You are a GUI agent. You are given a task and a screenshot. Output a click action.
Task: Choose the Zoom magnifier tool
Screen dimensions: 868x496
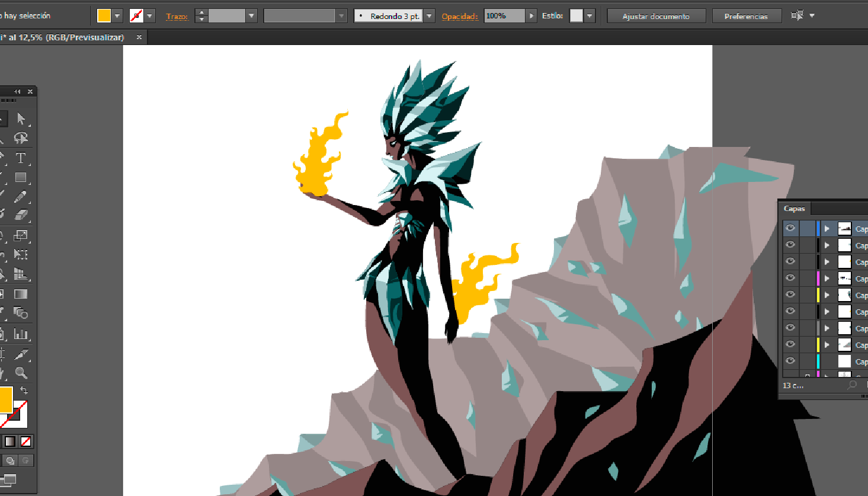click(x=21, y=373)
